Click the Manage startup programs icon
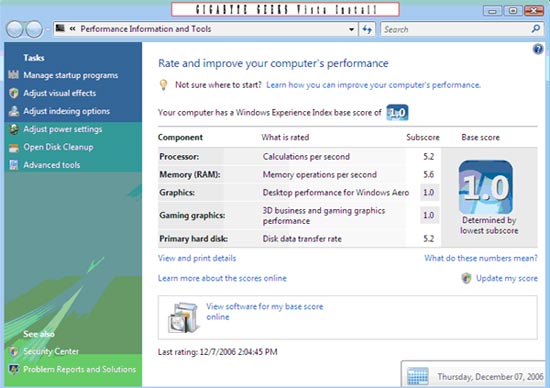Screen dimensions: 550x388 (x=13, y=75)
